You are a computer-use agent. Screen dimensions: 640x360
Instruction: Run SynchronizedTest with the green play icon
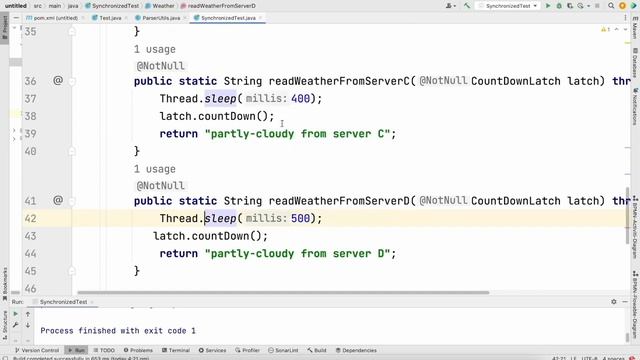(548, 6)
